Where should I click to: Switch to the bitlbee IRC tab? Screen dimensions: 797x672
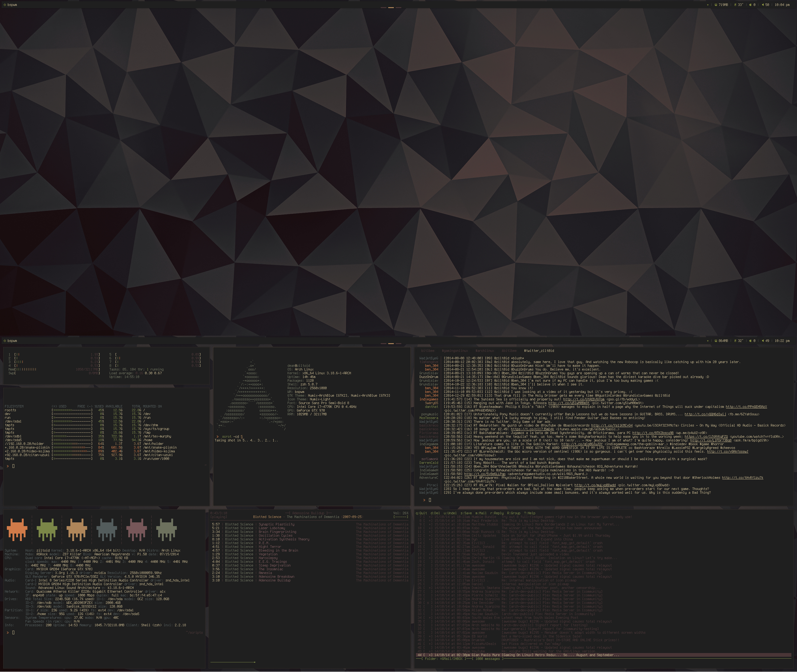pos(428,351)
